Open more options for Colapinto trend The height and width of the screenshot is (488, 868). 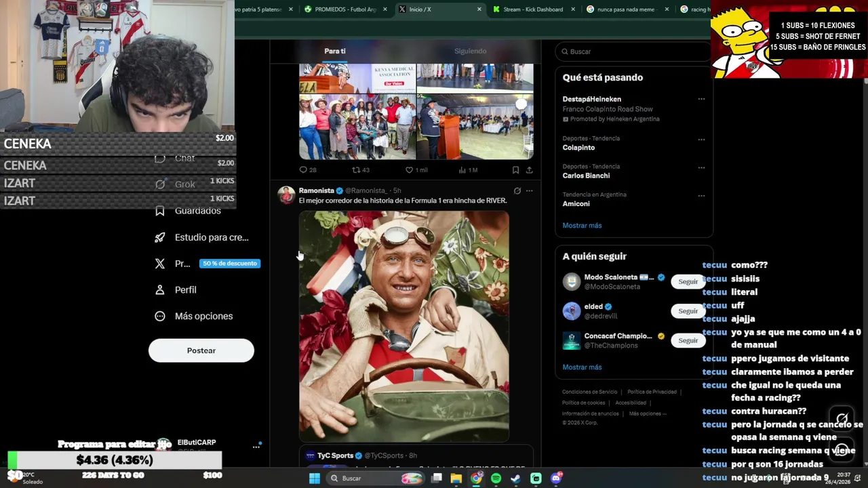click(701, 139)
